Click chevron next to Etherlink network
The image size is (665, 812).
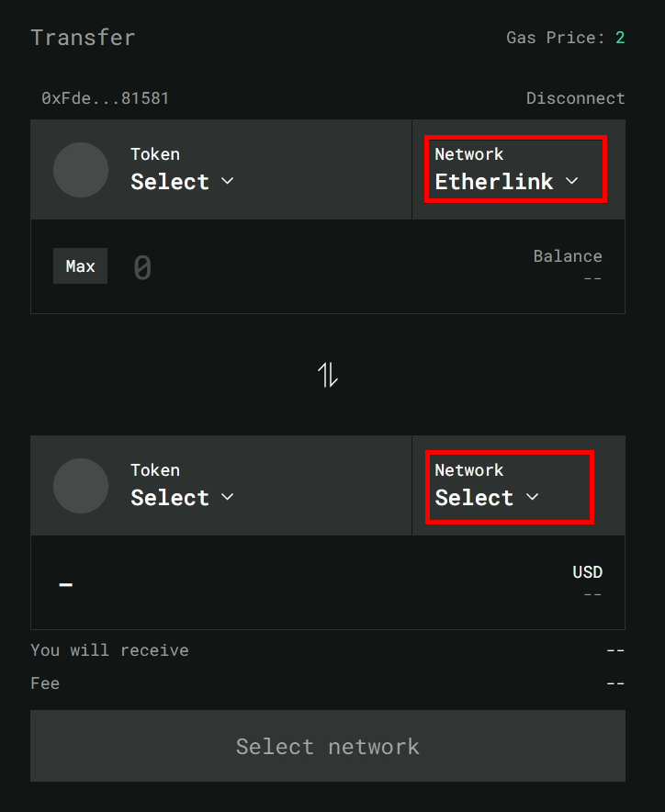click(x=571, y=181)
